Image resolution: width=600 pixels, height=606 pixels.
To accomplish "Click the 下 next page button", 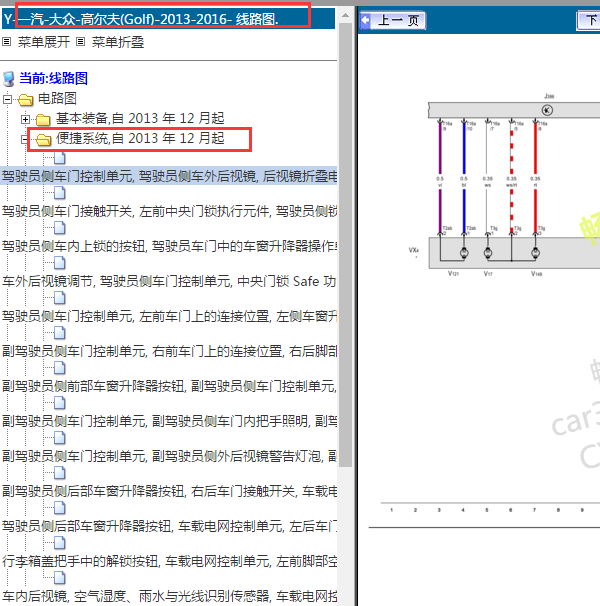I will click(x=588, y=20).
